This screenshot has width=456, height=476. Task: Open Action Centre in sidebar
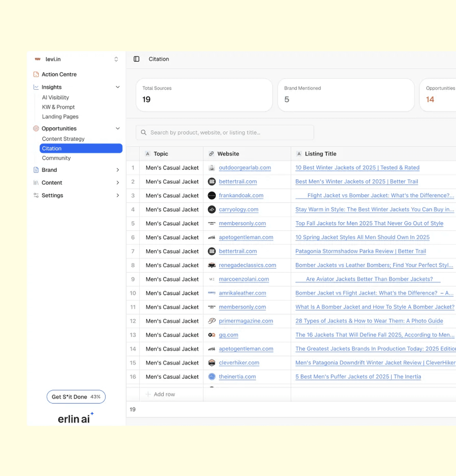[x=59, y=74]
